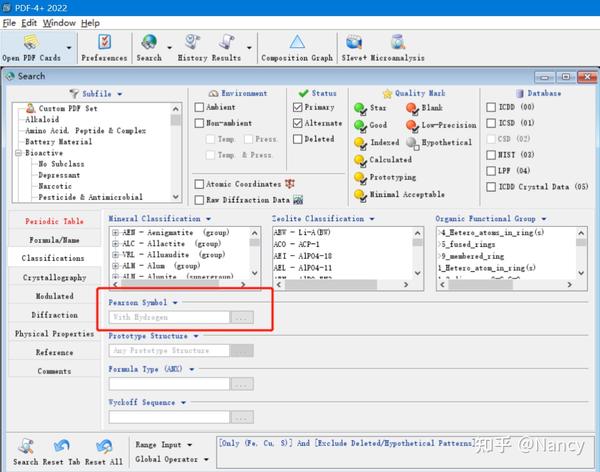Screen dimensions: 600x472
Task: Open the Preferences toolbar icon
Action: tap(104, 47)
